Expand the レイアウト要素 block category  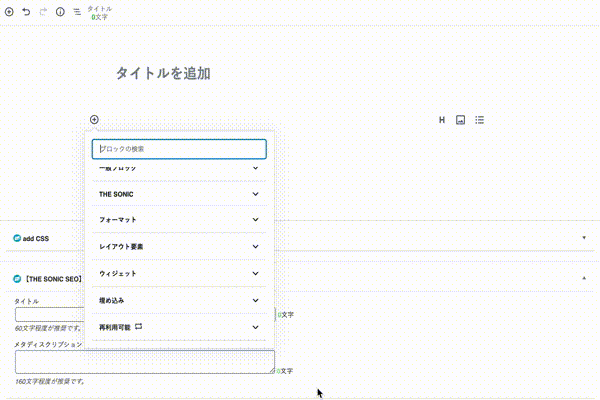pyautogui.click(x=179, y=247)
